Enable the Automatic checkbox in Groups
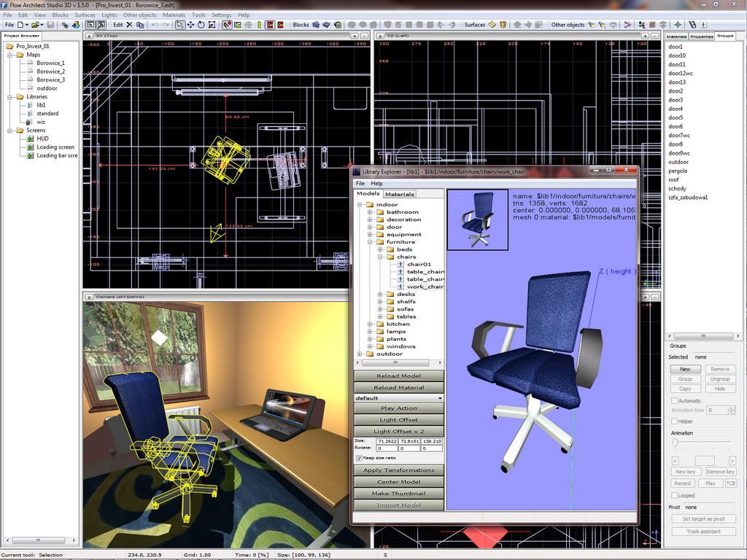Image resolution: width=747 pixels, height=560 pixels. click(674, 400)
